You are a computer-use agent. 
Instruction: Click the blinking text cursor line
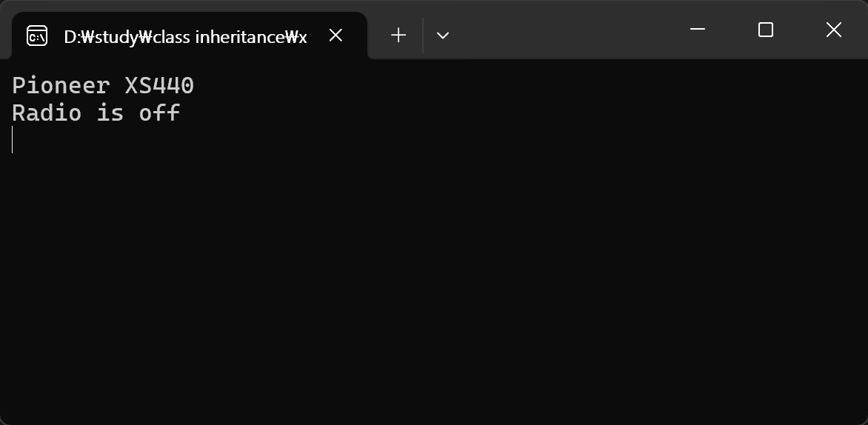(x=13, y=140)
